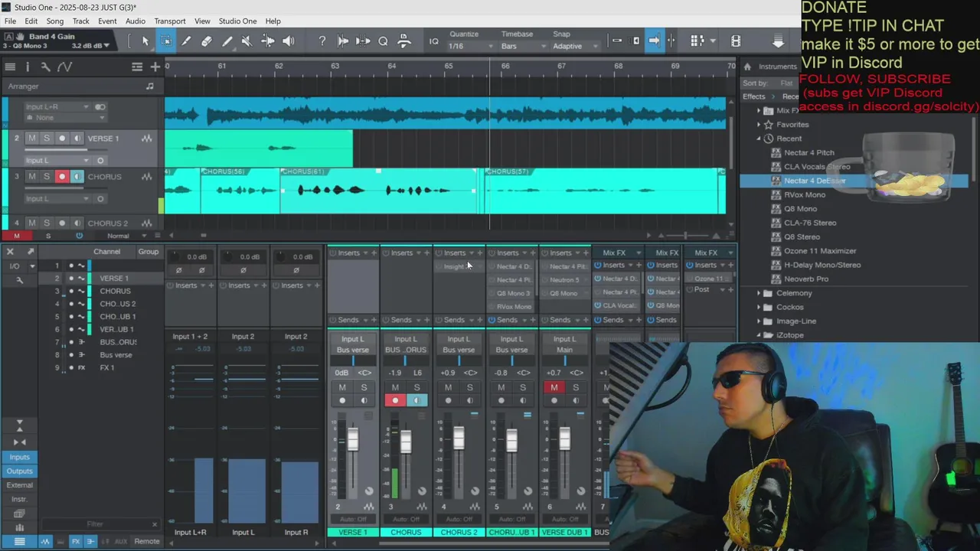Select the Bend tool
This screenshot has height=551, width=980.
coord(267,41)
